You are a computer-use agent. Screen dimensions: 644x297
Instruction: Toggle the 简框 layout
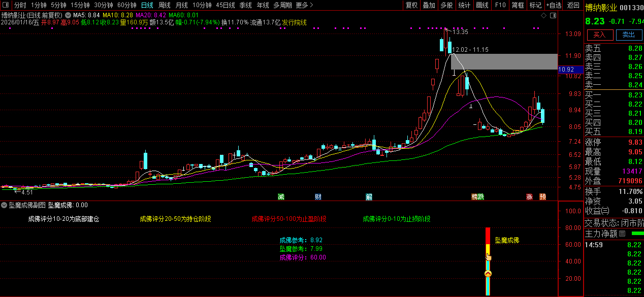pos(518,5)
